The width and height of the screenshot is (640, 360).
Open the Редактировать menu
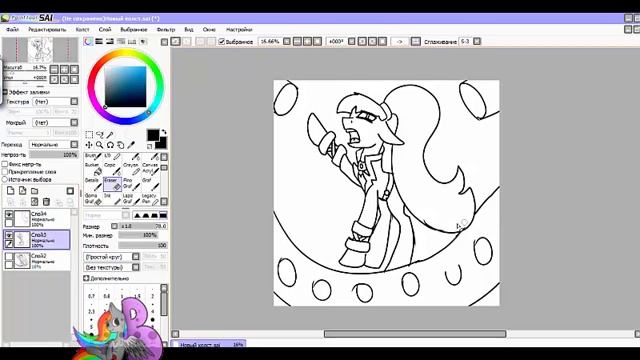[x=47, y=30]
